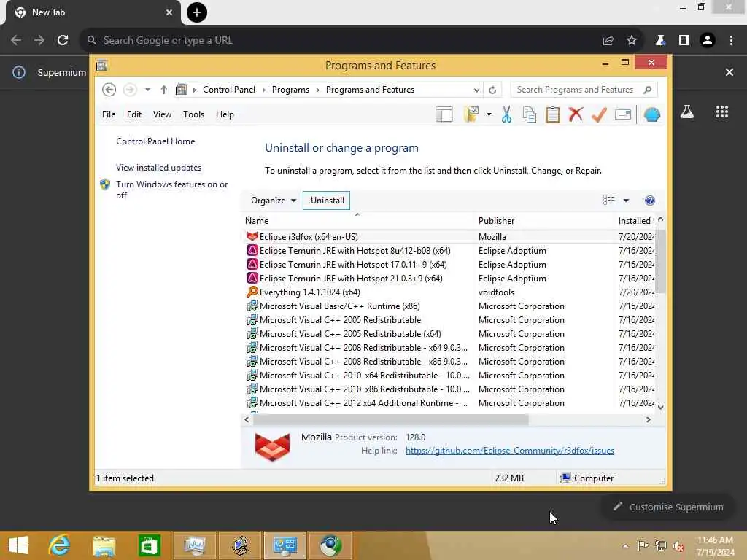Open recent locations dropdown arrow
747x560 pixels.
[x=147, y=90]
